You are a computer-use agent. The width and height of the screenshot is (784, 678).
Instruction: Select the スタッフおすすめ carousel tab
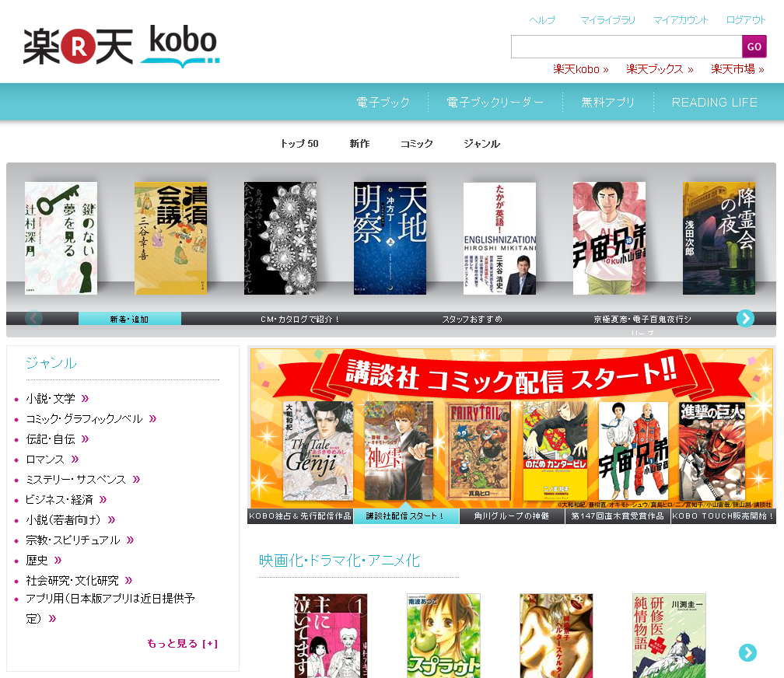pyautogui.click(x=472, y=319)
